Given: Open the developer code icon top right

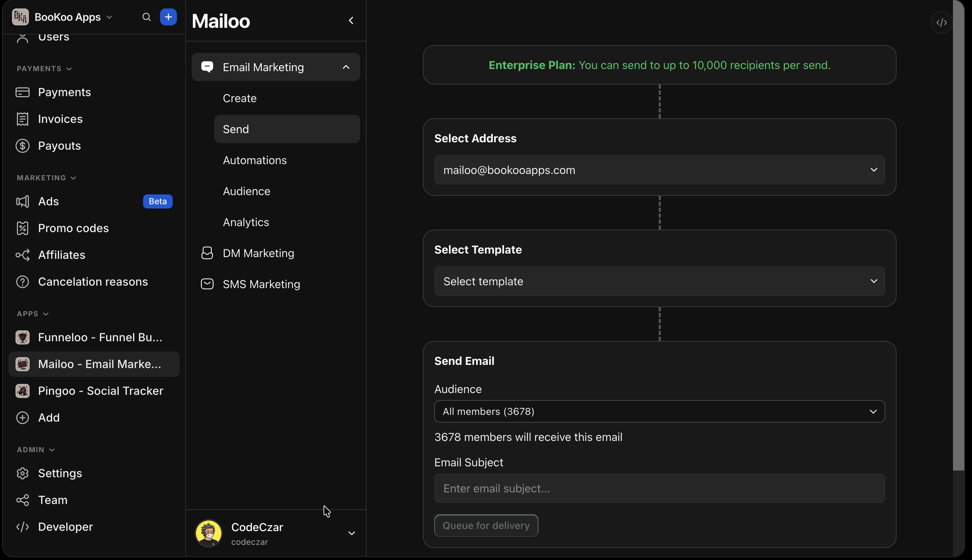Looking at the screenshot, I should click(941, 23).
